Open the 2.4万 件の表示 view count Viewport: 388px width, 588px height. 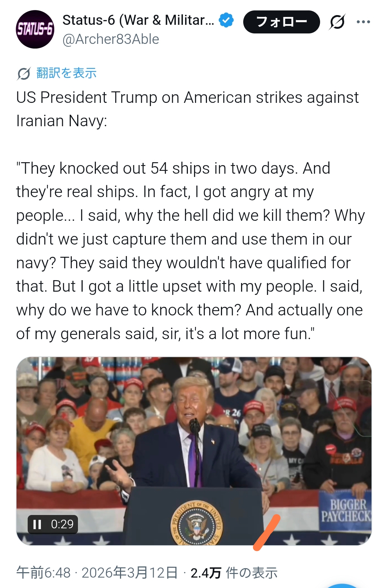click(x=234, y=573)
